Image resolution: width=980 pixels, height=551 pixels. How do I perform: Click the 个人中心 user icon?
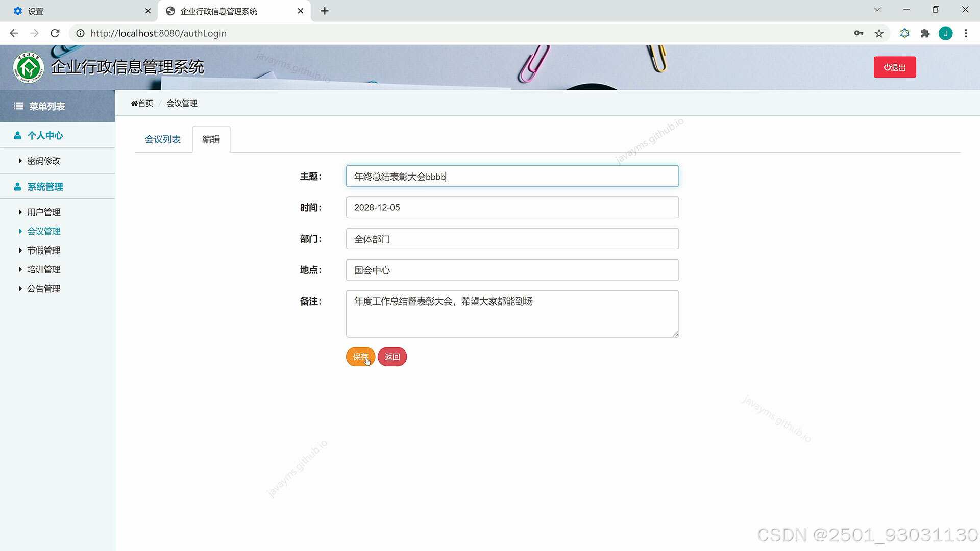(x=17, y=135)
